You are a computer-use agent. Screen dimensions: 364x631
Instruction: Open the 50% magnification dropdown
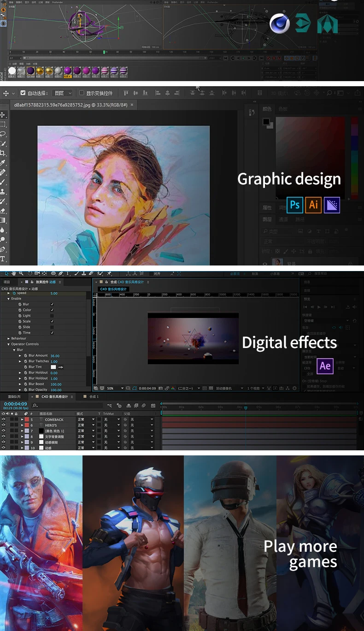[115, 389]
